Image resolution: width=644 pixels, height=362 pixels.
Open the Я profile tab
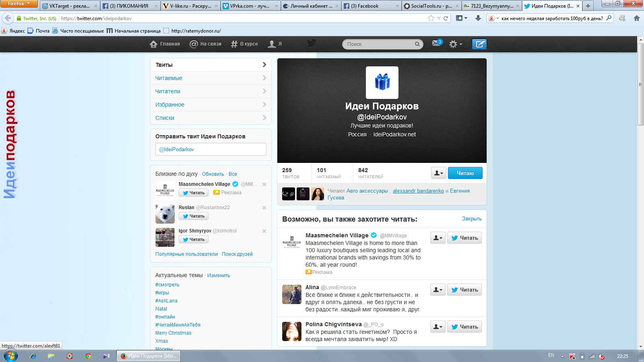pyautogui.click(x=275, y=44)
